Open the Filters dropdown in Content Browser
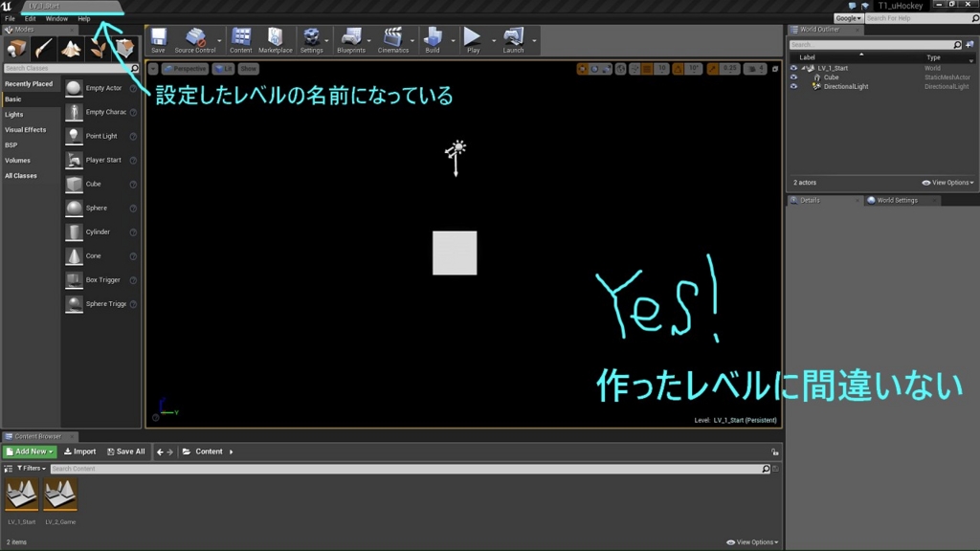 [32, 469]
